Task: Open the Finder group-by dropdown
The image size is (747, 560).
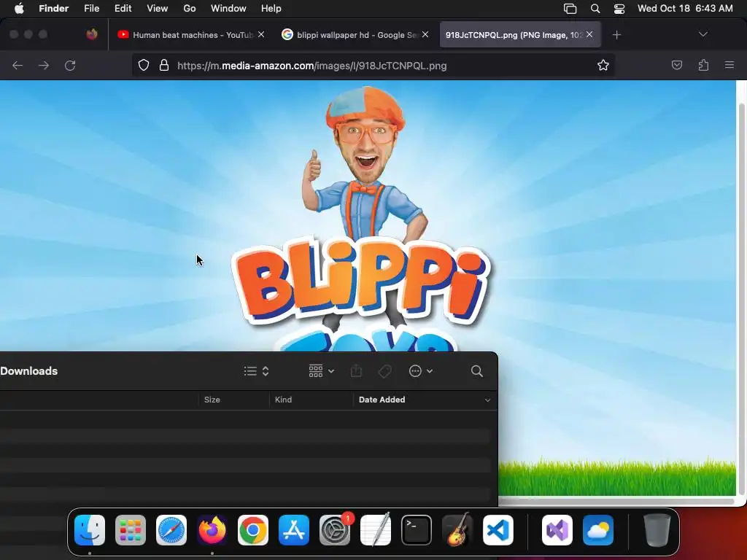Action: (x=321, y=371)
